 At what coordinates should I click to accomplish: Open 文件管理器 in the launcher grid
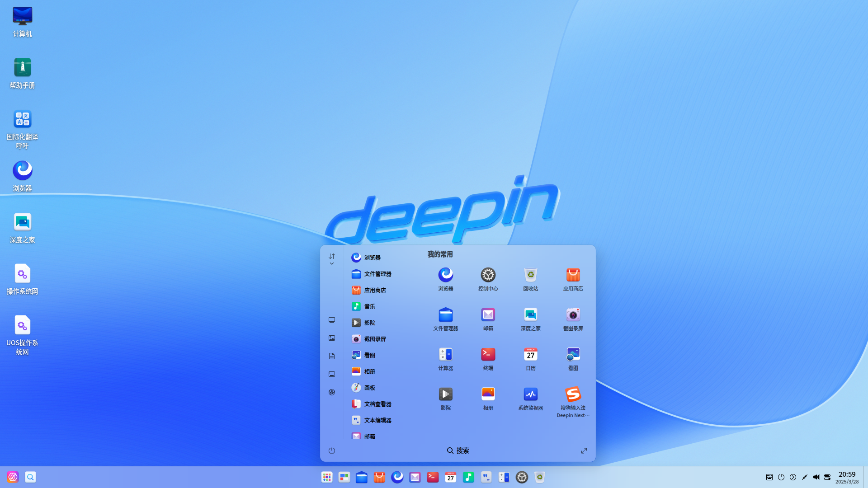point(445,319)
